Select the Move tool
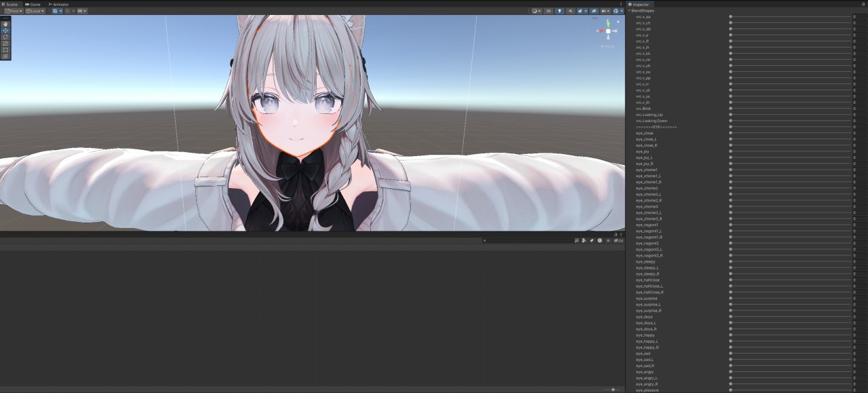Viewport: 868px width, 393px height. click(5, 31)
